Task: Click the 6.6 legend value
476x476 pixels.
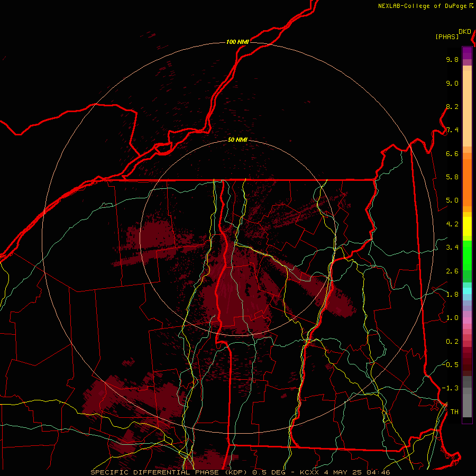Action: point(452,153)
